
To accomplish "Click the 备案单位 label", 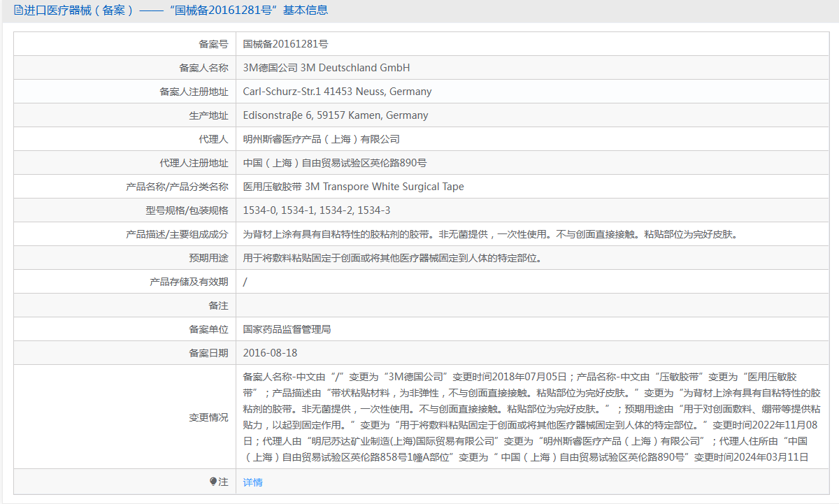I will coord(208,329).
